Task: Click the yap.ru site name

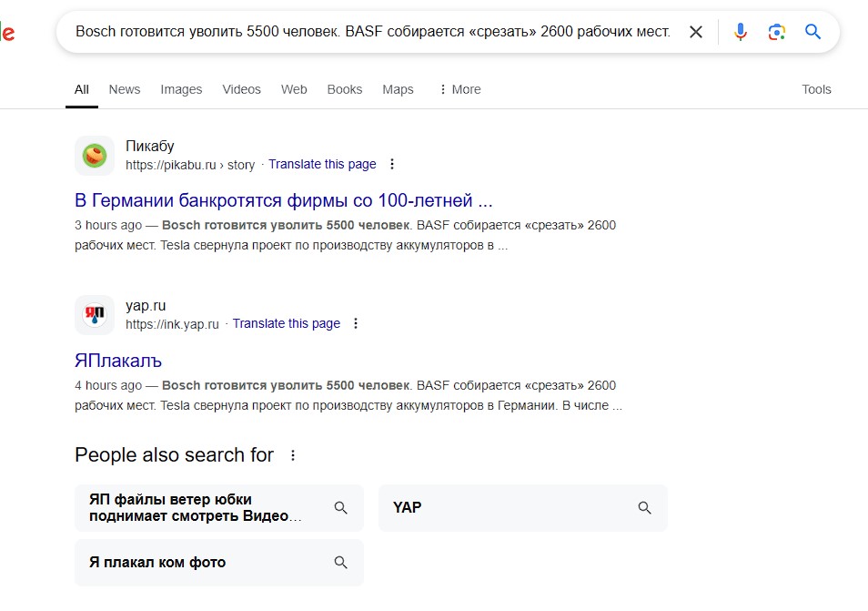Action: coord(146,306)
